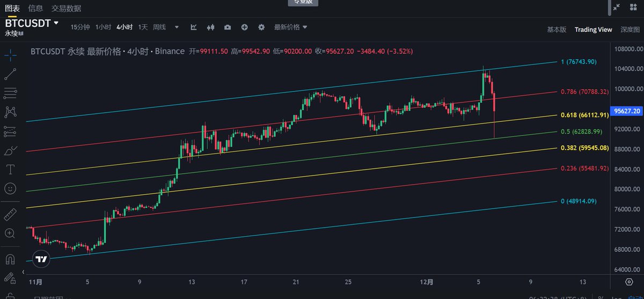Click the 专业版 button at top
This screenshot has width=644, height=299.
tap(303, 3)
